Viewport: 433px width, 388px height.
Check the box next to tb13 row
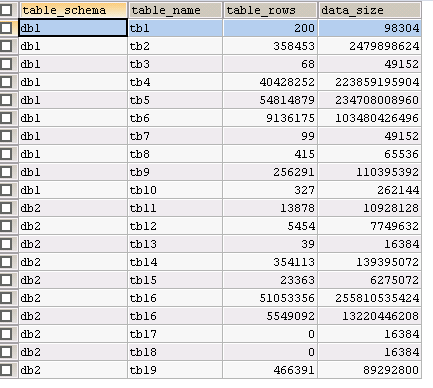[6, 244]
